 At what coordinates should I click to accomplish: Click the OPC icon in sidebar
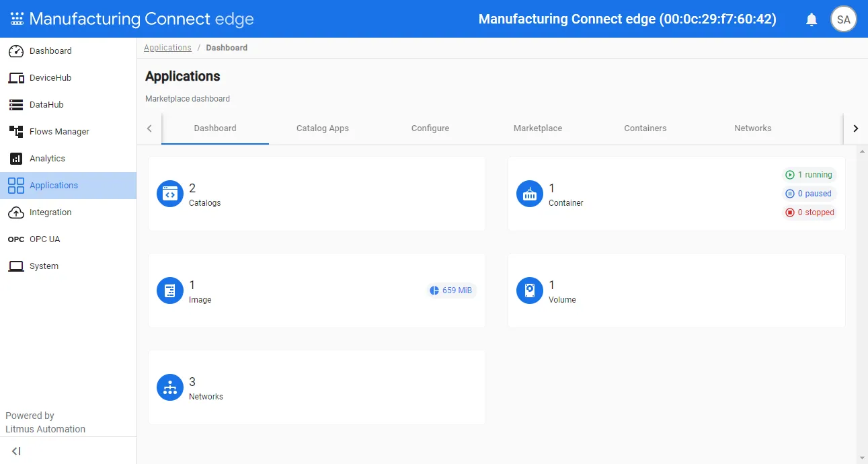16,239
